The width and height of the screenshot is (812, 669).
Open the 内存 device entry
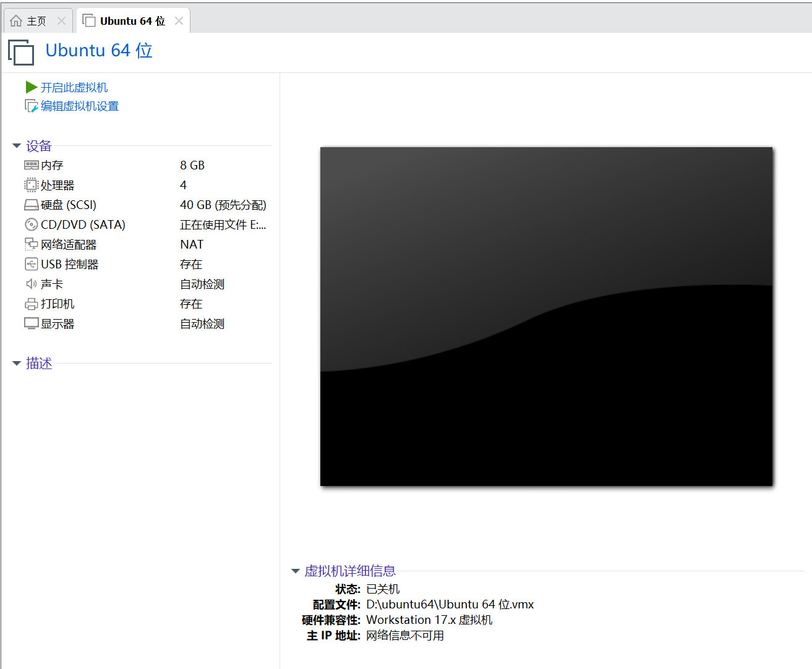[x=52, y=165]
